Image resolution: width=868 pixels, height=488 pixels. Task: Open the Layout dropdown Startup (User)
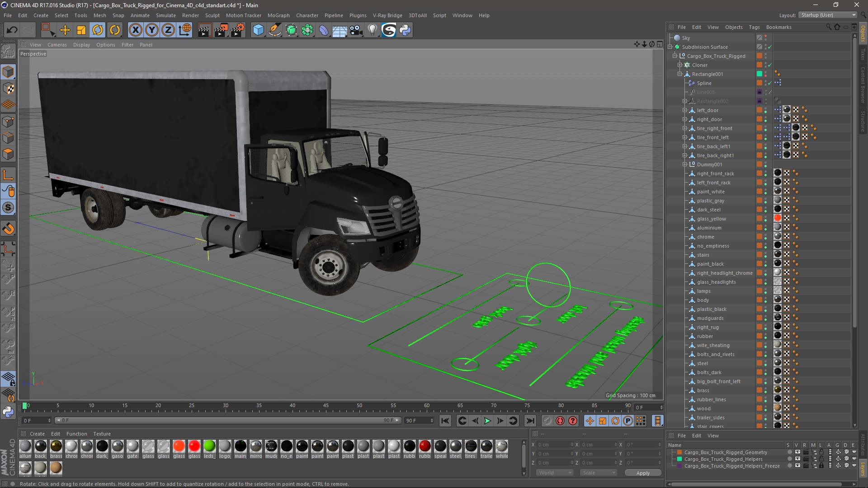coord(828,15)
